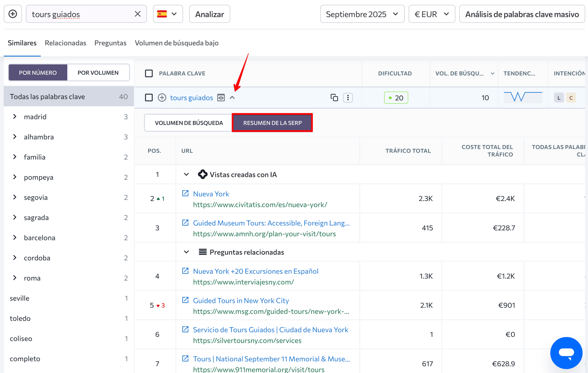The image size is (588, 373).
Task: Open the Spain country flag dropdown
Action: pyautogui.click(x=168, y=14)
